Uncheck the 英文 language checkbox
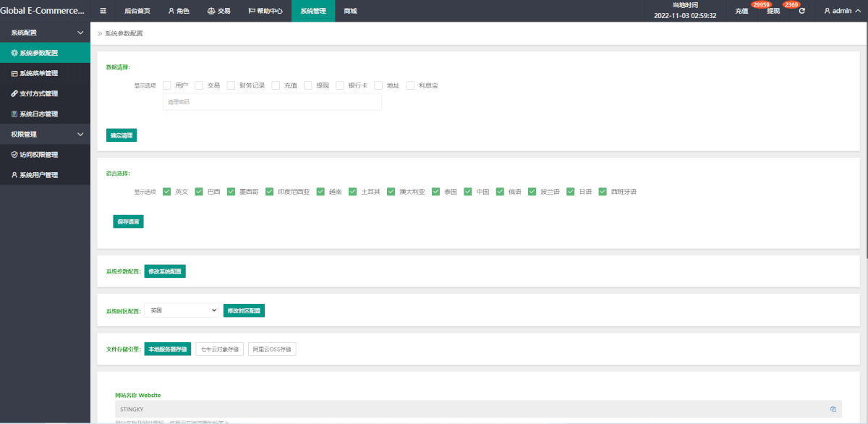This screenshot has height=424, width=868. 167,192
